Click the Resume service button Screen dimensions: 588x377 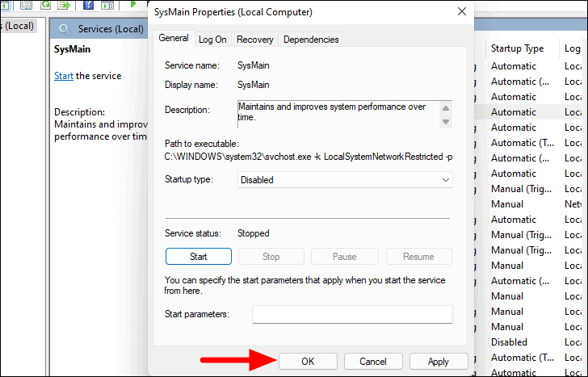pos(418,257)
